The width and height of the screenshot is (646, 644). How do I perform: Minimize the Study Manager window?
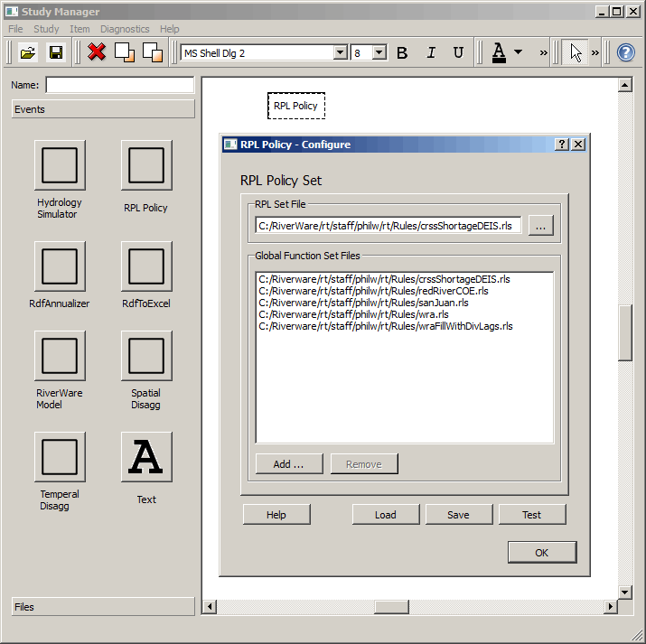[x=602, y=12]
